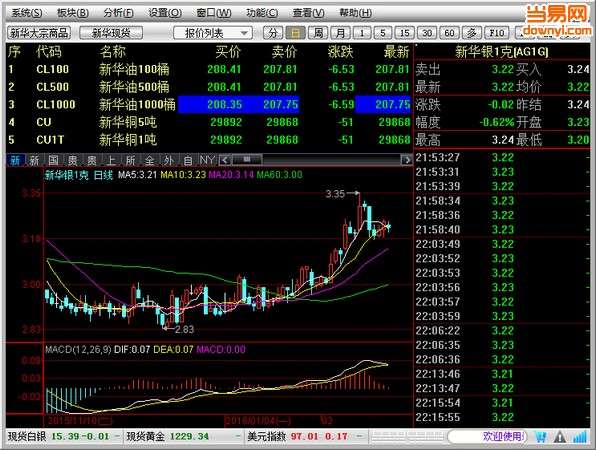Click the 新华现货 button
596x450 pixels.
pyautogui.click(x=111, y=33)
